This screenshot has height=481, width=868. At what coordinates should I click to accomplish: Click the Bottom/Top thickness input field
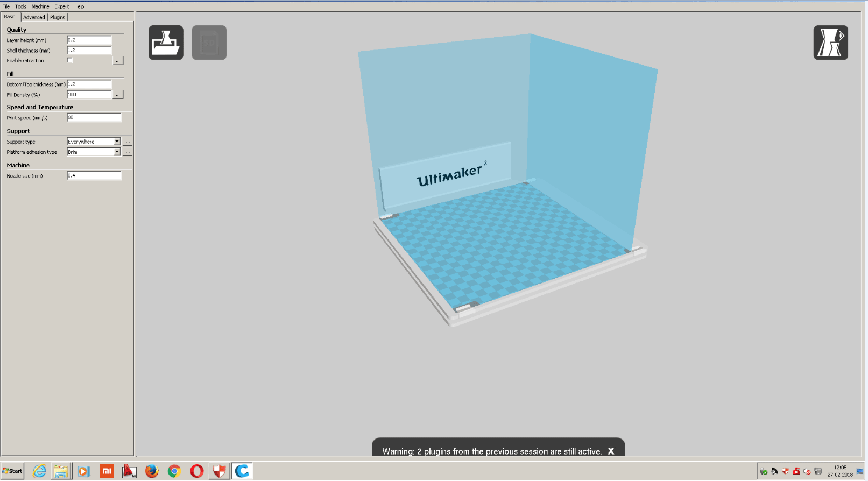89,84
